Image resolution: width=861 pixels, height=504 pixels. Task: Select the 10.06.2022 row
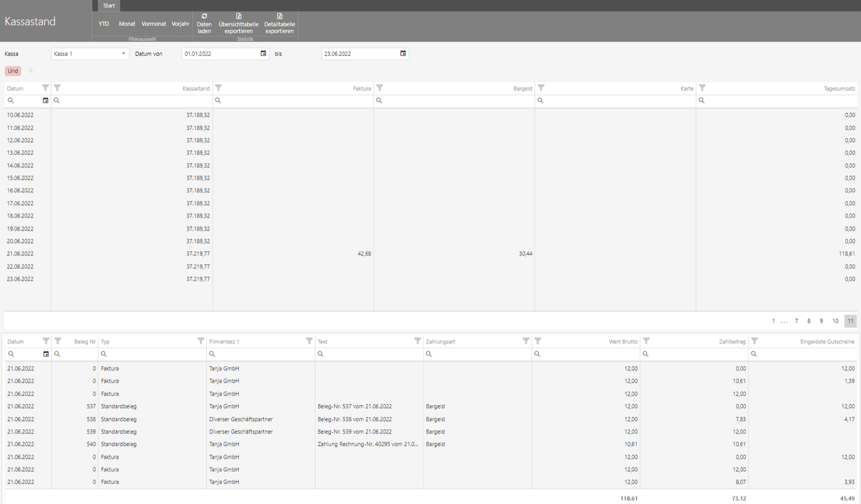(x=430, y=115)
